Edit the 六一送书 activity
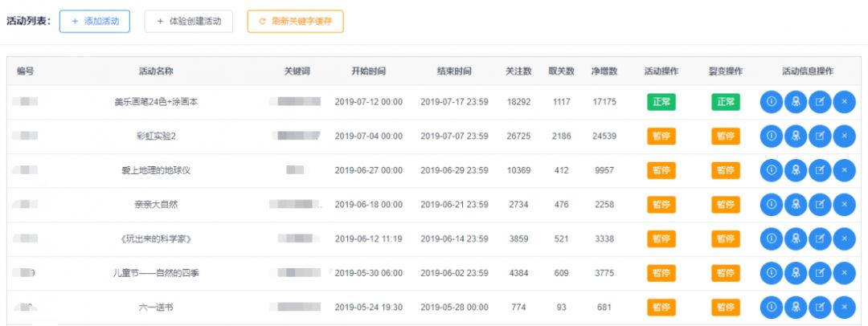This screenshot has height=326, width=868. coord(820,307)
